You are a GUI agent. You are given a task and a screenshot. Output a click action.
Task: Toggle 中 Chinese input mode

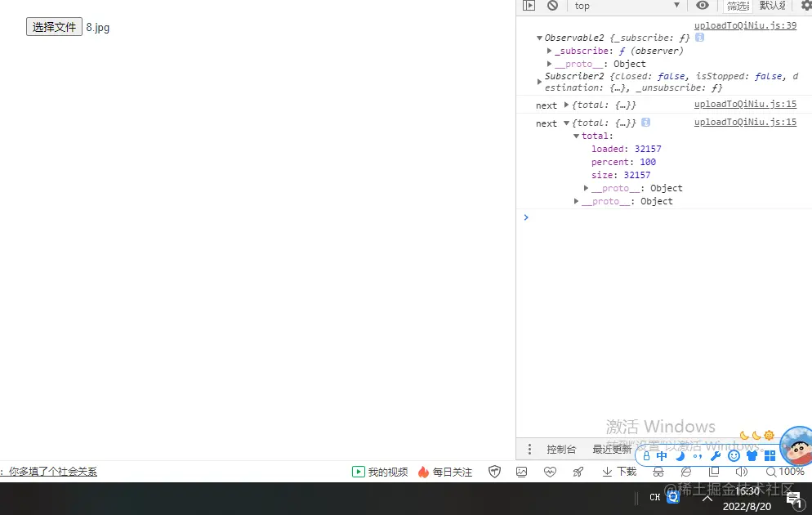[662, 456]
